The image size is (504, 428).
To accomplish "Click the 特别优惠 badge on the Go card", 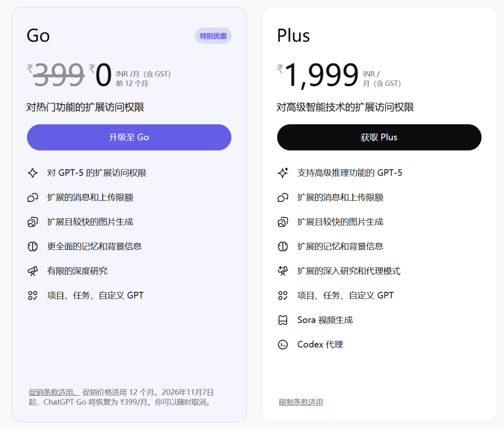I will 213,35.
